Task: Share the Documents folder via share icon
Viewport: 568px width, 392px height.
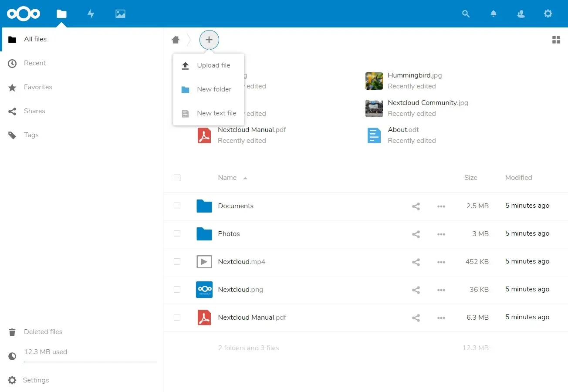Action: (x=416, y=206)
